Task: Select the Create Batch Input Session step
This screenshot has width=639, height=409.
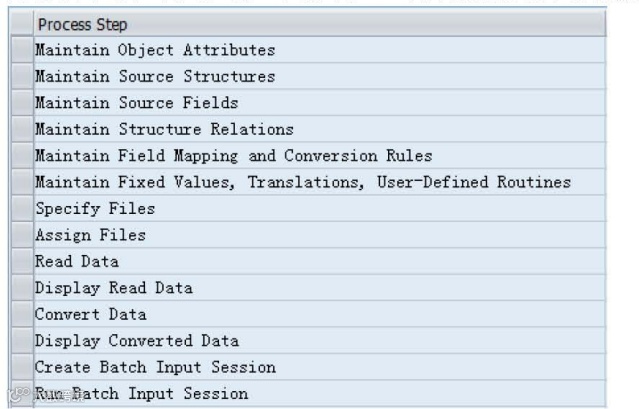Action: point(155,367)
